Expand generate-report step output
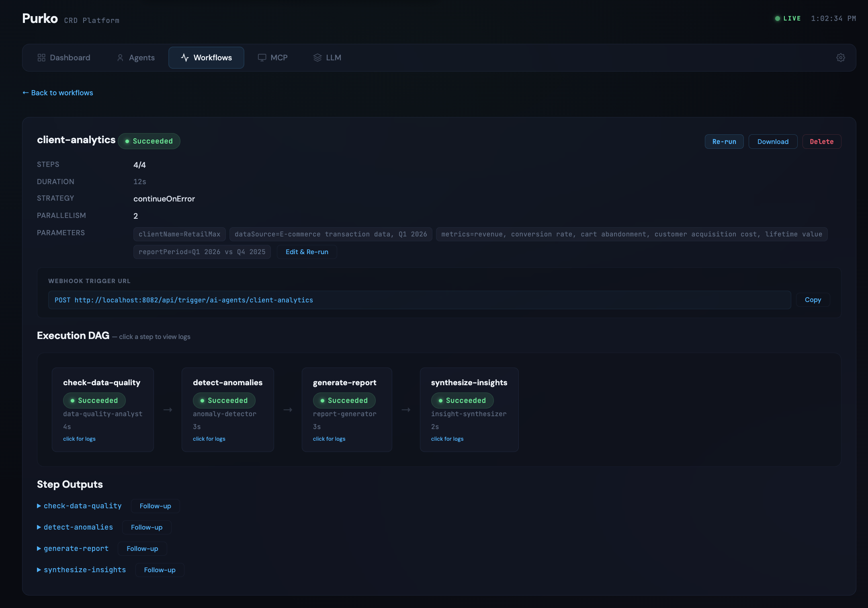 coord(73,548)
